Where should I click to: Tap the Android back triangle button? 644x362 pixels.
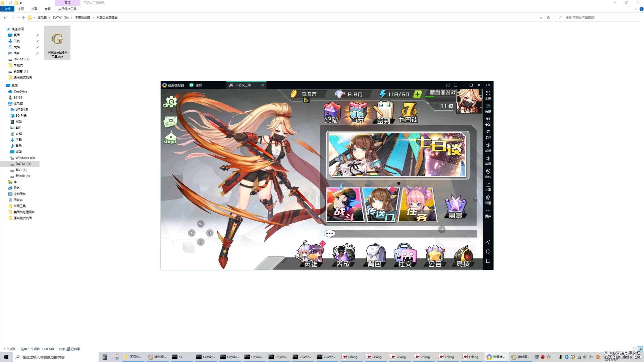point(488,242)
